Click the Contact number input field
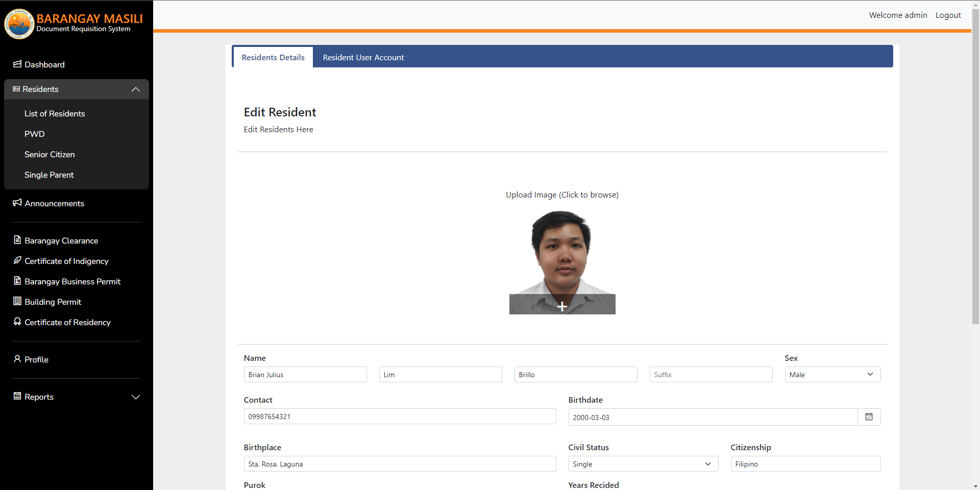The width and height of the screenshot is (980, 490). tap(400, 416)
